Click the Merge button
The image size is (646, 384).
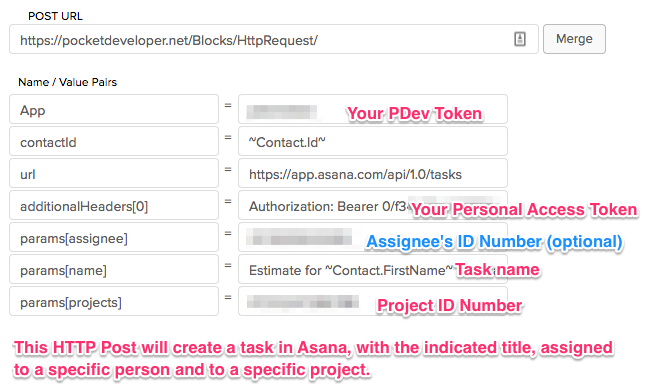574,39
